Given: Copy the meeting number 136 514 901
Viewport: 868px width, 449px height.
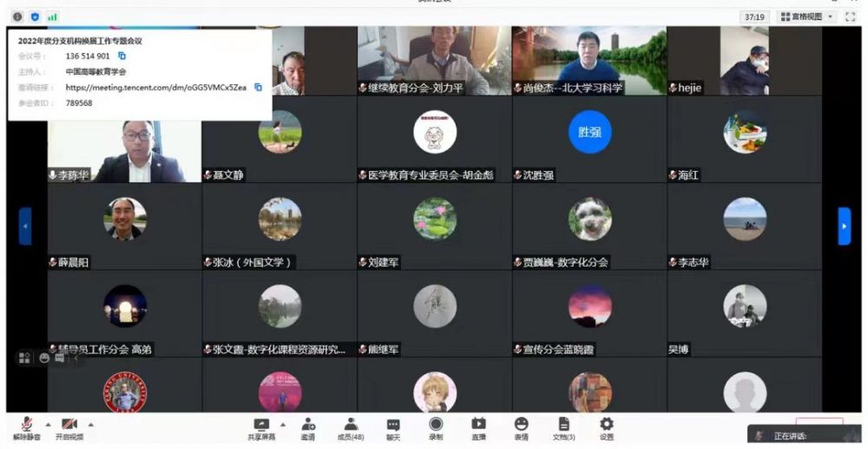Looking at the screenshot, I should (122, 56).
